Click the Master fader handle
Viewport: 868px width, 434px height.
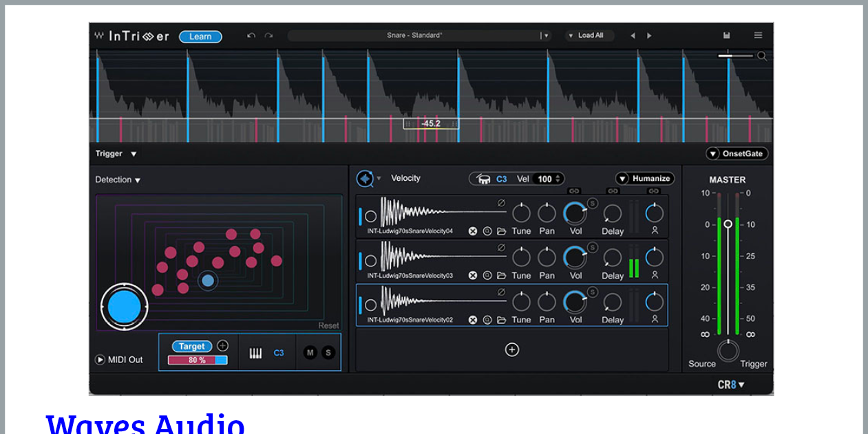click(728, 224)
